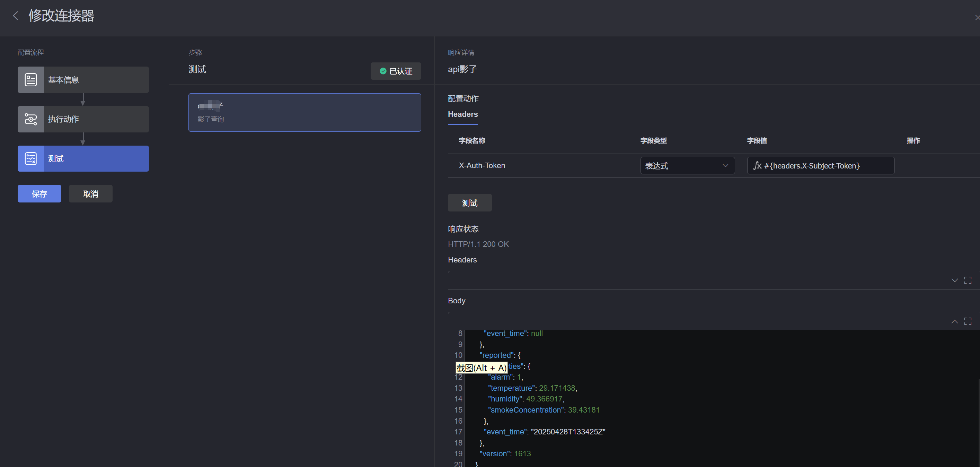980x467 pixels.
Task: Click the 保存 button
Action: (x=39, y=194)
